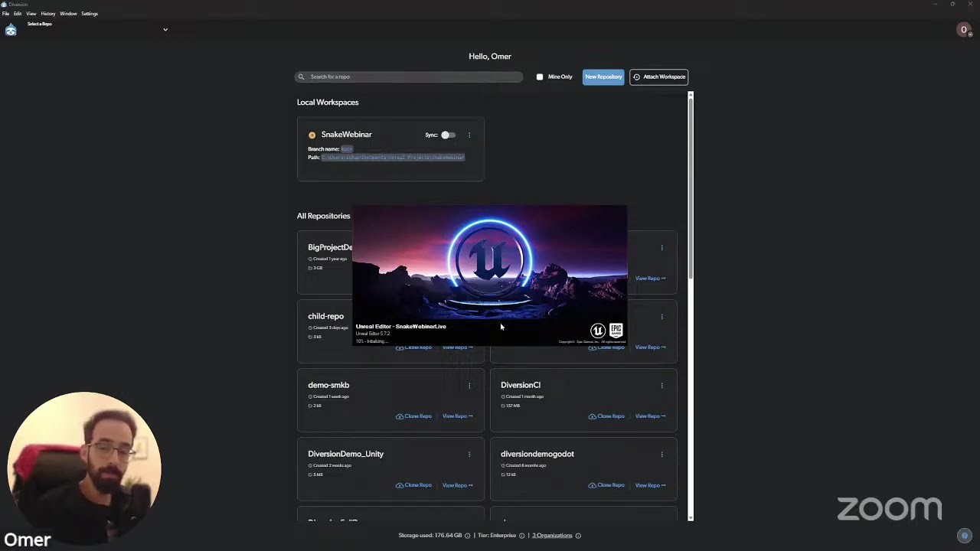The height and width of the screenshot is (551, 980).
Task: Open the File menu
Action: 5,14
